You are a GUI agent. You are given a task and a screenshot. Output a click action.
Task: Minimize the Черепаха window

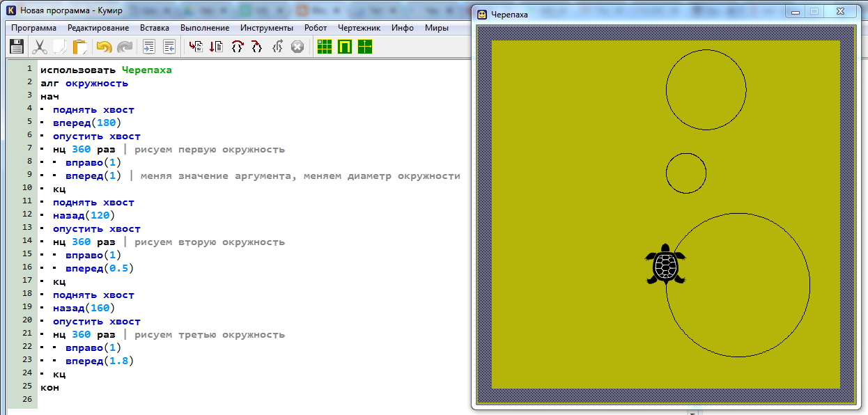click(x=796, y=11)
